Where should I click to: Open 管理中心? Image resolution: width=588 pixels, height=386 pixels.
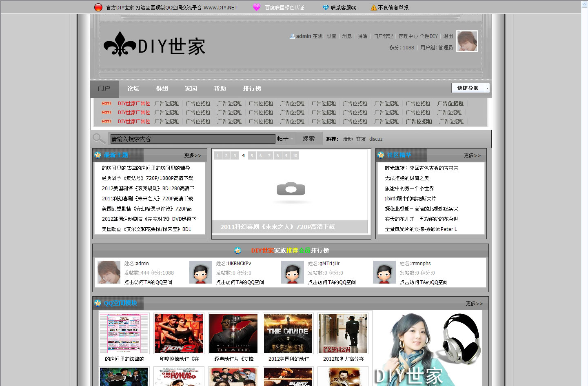point(408,36)
